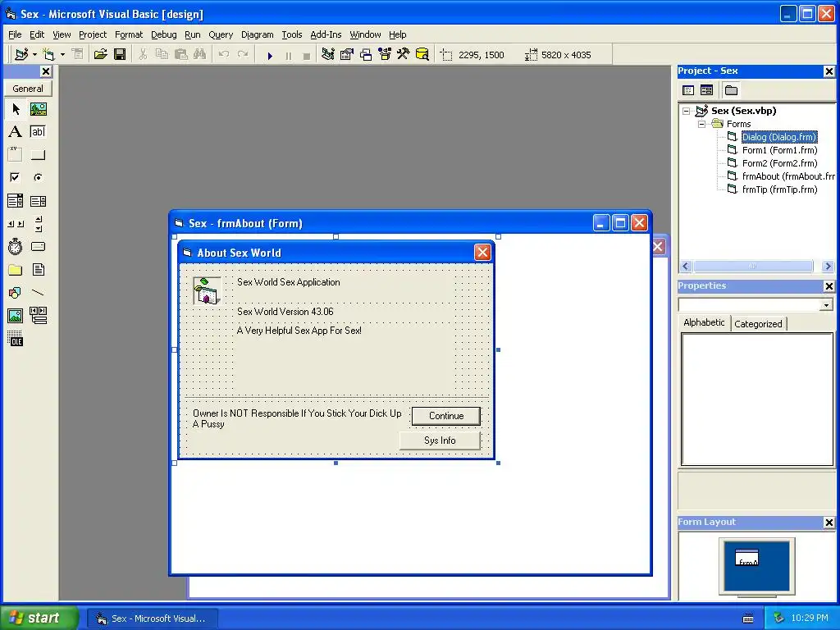The height and width of the screenshot is (630, 840).
Task: Open Project Explorer from the toolbar icon
Action: [x=328, y=55]
